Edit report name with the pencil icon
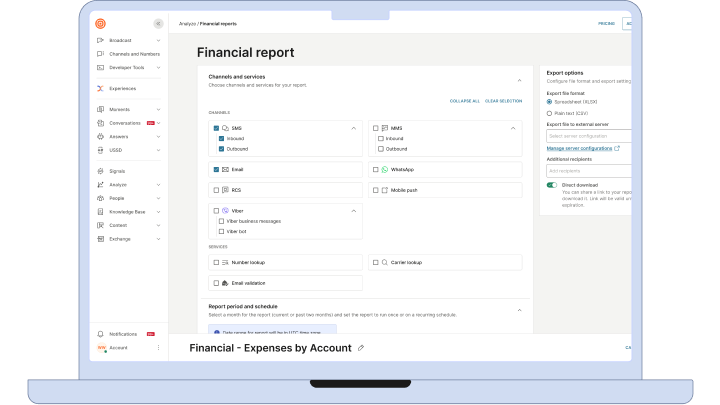The image size is (720, 405). (x=361, y=348)
